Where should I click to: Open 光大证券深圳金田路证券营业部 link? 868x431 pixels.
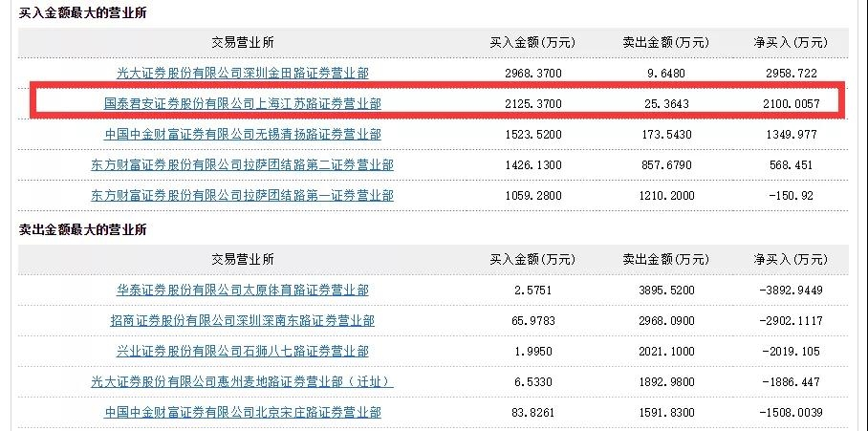(x=243, y=73)
